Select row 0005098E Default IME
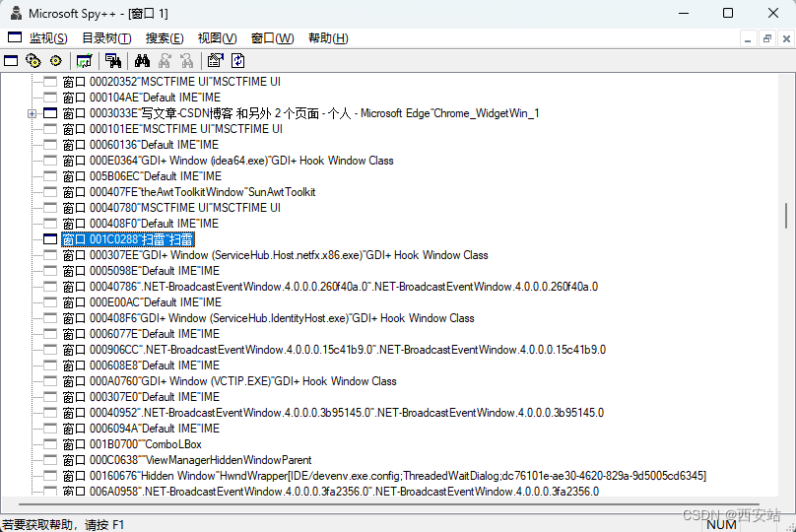The height and width of the screenshot is (532, 796). point(141,271)
